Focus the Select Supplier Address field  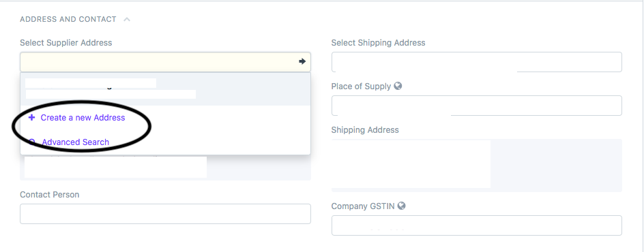(x=166, y=62)
